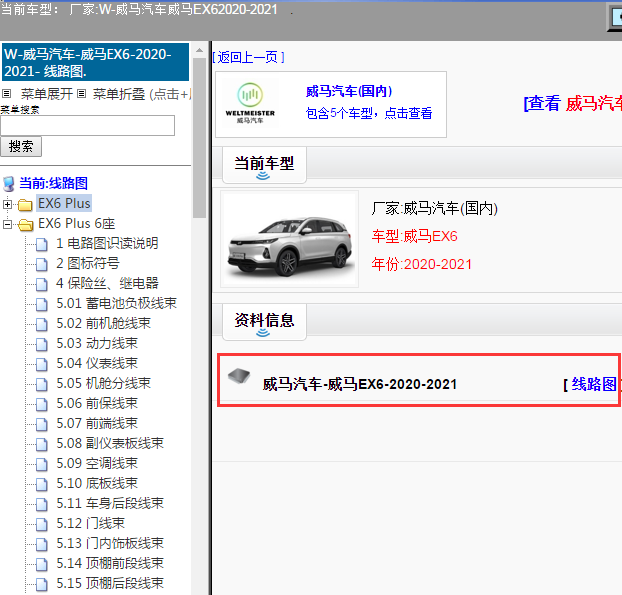This screenshot has width=622, height=595.
Task: Open 1 电路图识读说明 document
Action: click(107, 244)
